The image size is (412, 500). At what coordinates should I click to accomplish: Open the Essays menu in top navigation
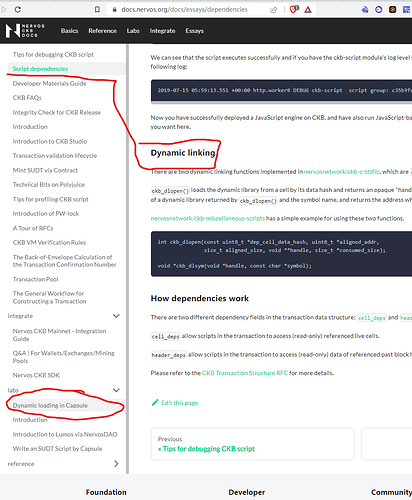tap(194, 31)
